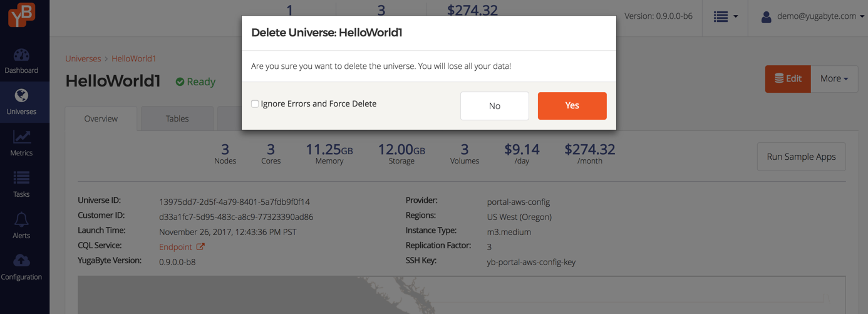This screenshot has width=868, height=314.
Task: Tick Ignore Errors and Force Delete checkbox
Action: point(255,104)
